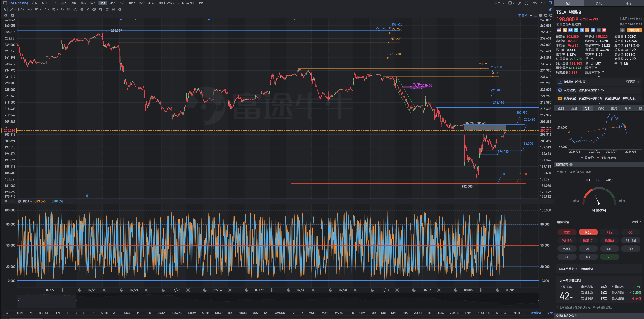Delete drawings with the trash icon
Viewport: 644px width, 319px height.
[107, 9]
